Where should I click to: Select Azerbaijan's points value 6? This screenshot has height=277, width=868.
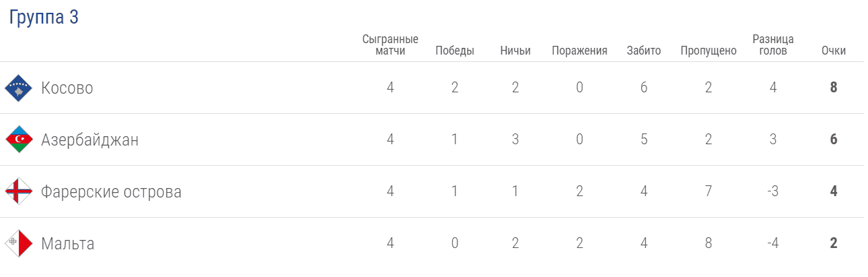pos(834,140)
